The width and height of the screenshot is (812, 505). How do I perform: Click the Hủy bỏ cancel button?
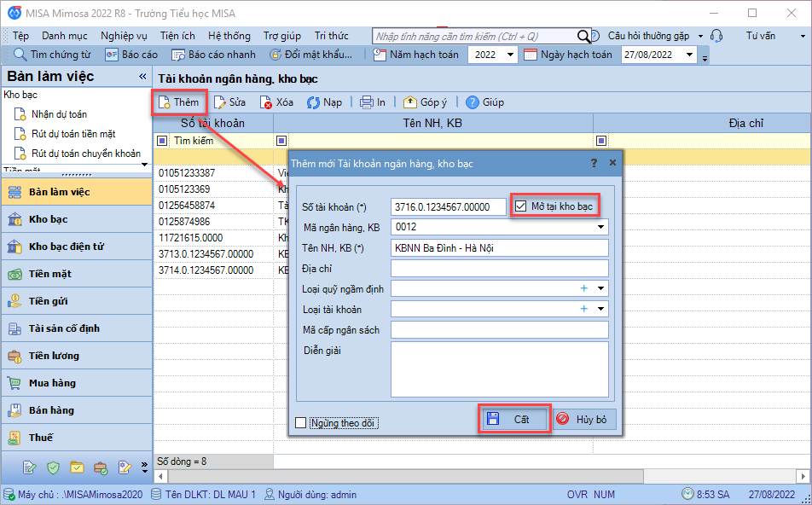[584, 419]
